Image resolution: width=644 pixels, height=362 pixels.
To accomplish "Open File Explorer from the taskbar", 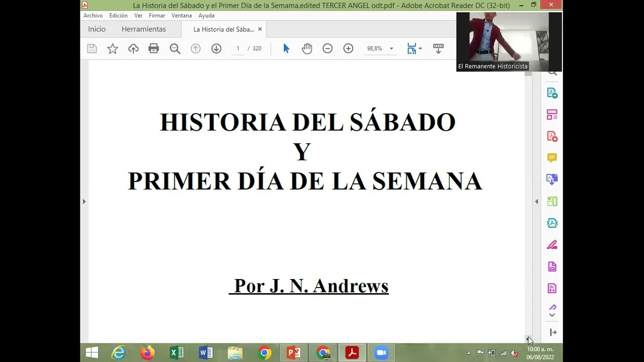I will 235,353.
